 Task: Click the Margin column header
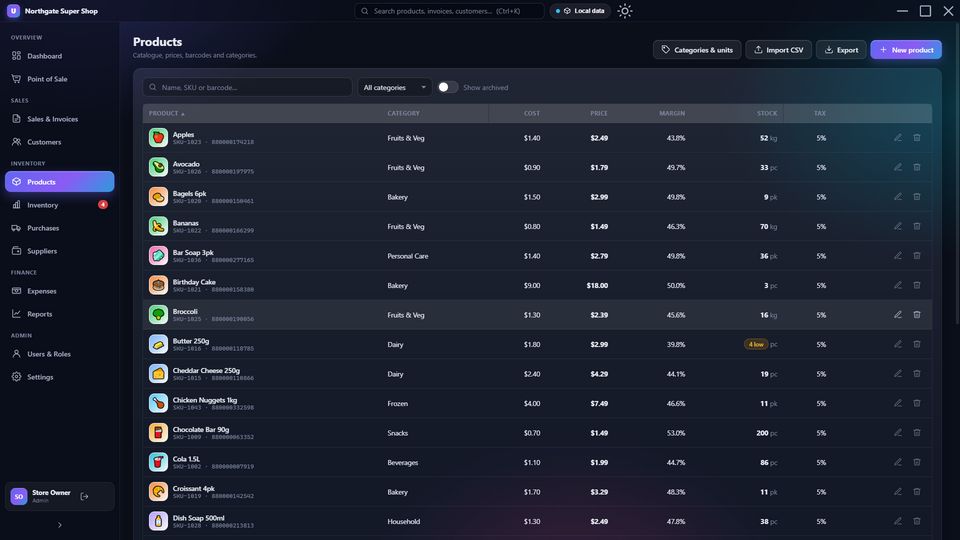point(672,113)
